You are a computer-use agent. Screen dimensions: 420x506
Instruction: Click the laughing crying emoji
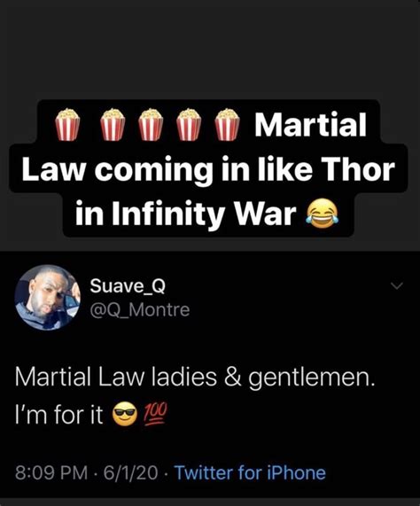tap(322, 215)
